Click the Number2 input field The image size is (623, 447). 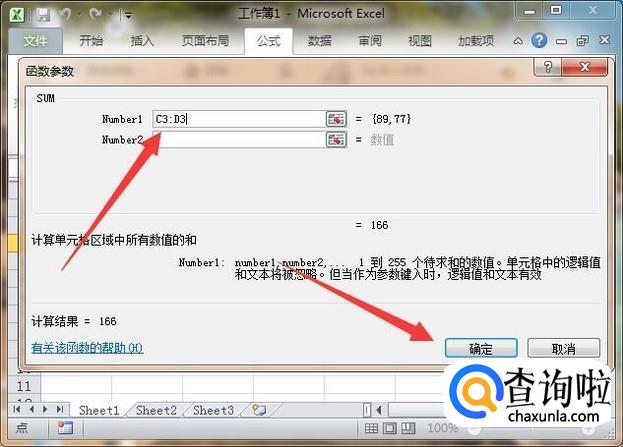[x=239, y=139]
